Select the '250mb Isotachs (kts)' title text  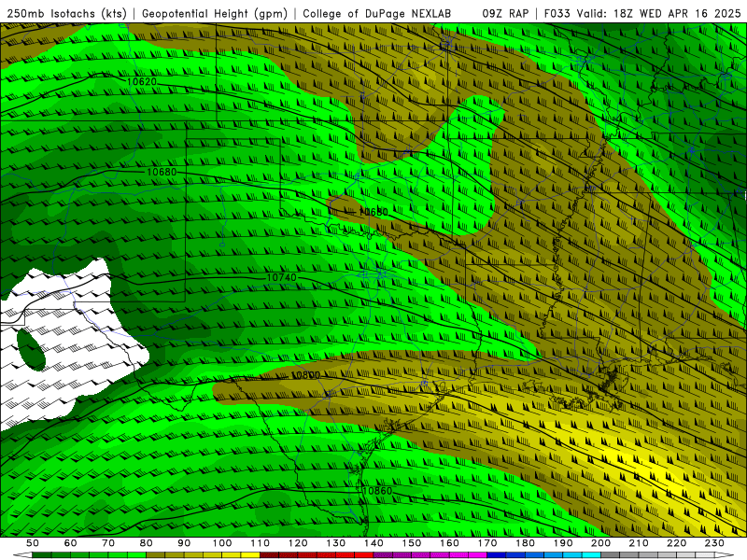click(x=66, y=13)
